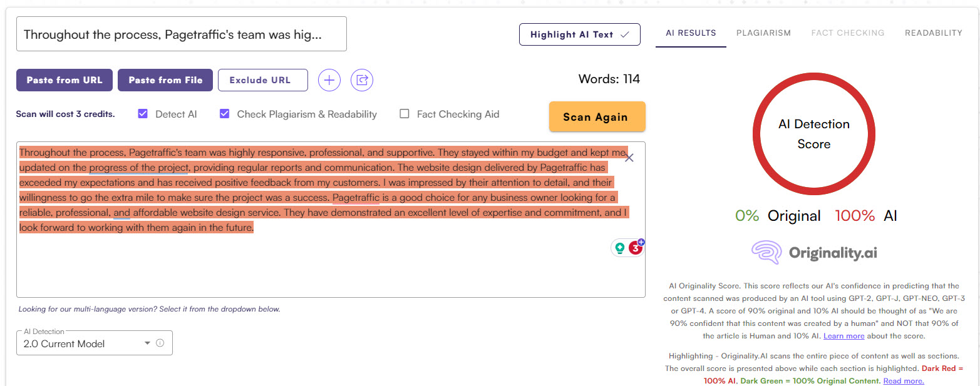
Task: Open the AI Detection model dropdown
Action: pos(88,343)
